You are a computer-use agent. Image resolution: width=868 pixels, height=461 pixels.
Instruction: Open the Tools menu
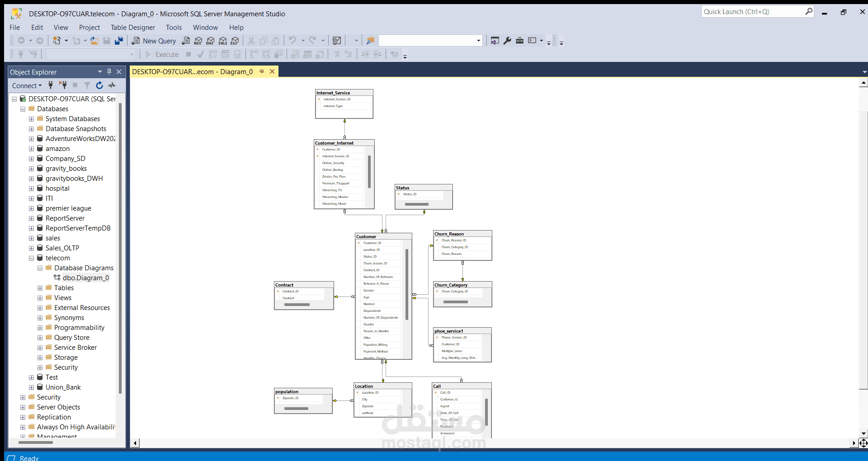coord(174,28)
